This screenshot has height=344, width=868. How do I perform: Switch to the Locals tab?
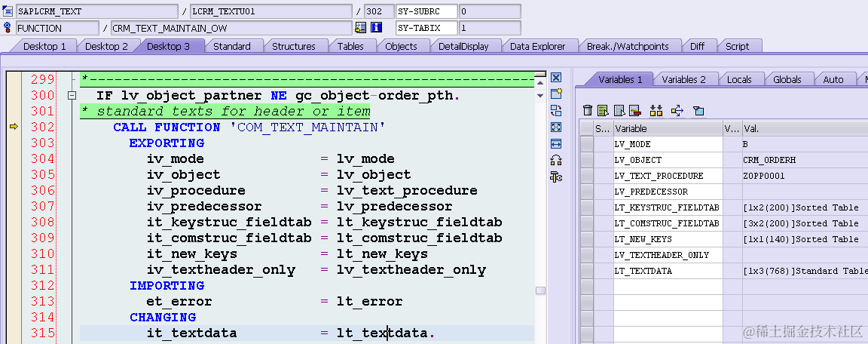click(x=739, y=79)
